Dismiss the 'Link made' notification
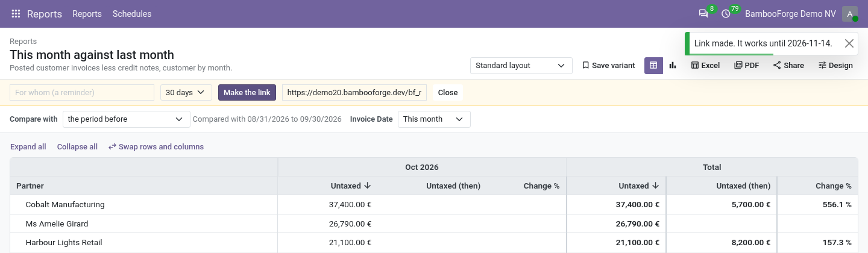The width and height of the screenshot is (868, 253). pyautogui.click(x=849, y=43)
